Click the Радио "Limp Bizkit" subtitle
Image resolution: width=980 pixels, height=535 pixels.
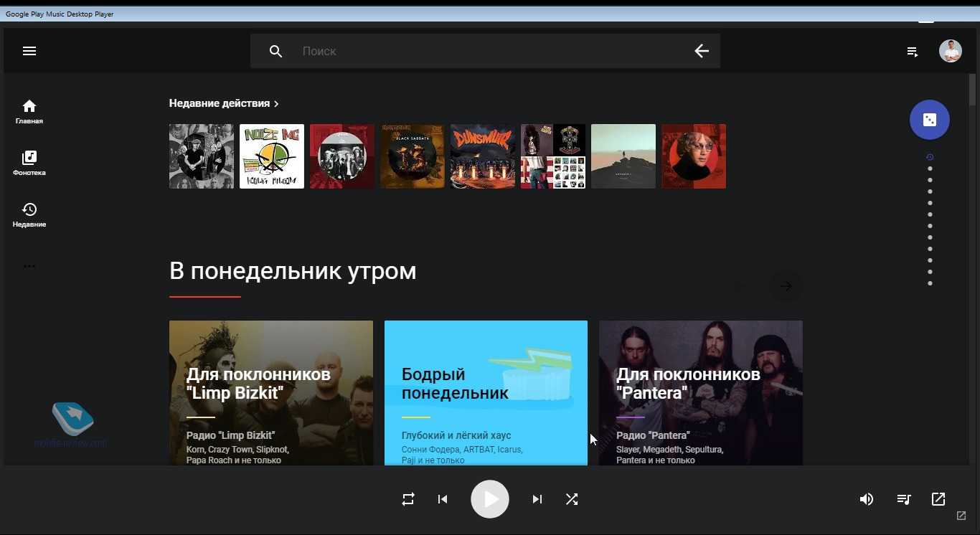(x=231, y=435)
